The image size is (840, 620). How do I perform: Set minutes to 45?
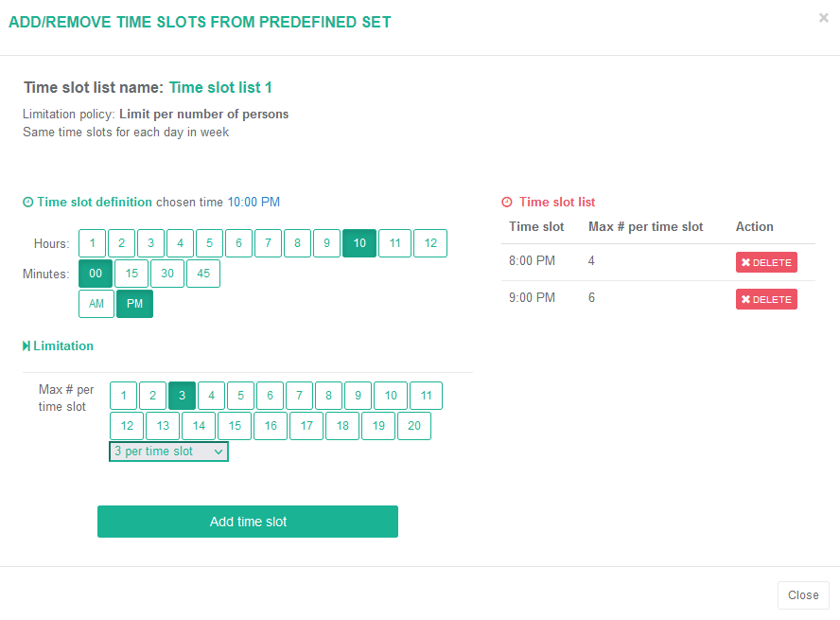(203, 274)
